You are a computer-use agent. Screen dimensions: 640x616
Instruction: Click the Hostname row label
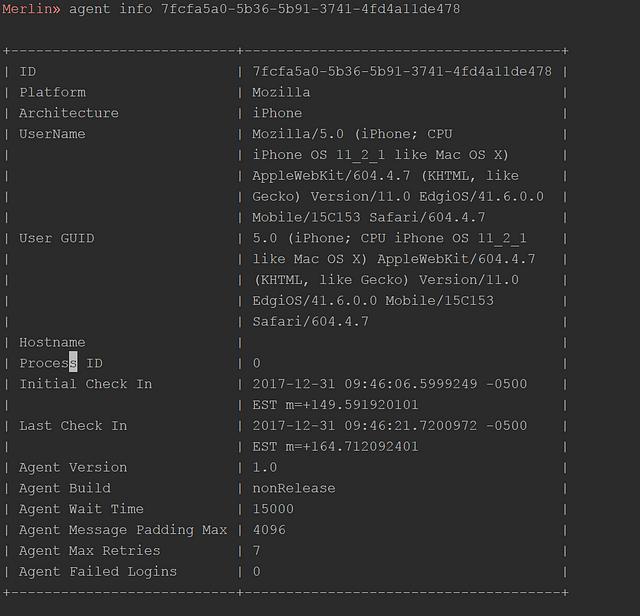click(52, 342)
